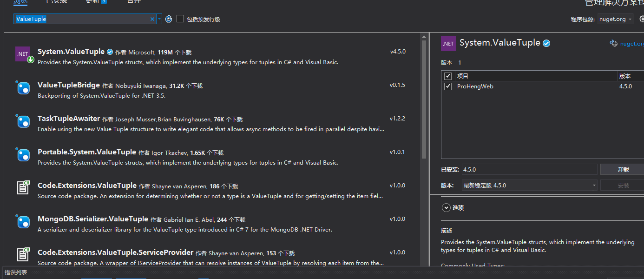Open NuGet settings via the gear icon

click(642, 19)
